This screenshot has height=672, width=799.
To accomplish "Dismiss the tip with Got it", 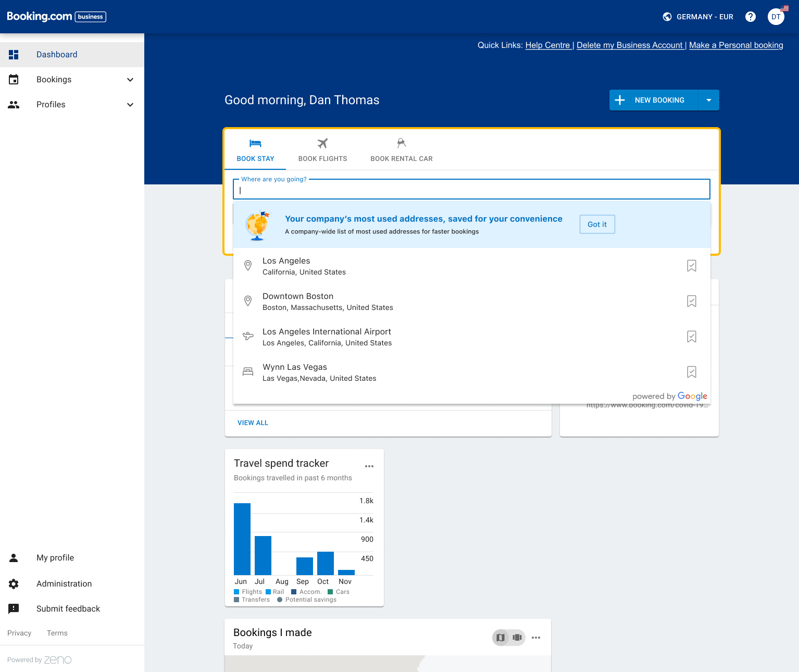I will coord(597,225).
